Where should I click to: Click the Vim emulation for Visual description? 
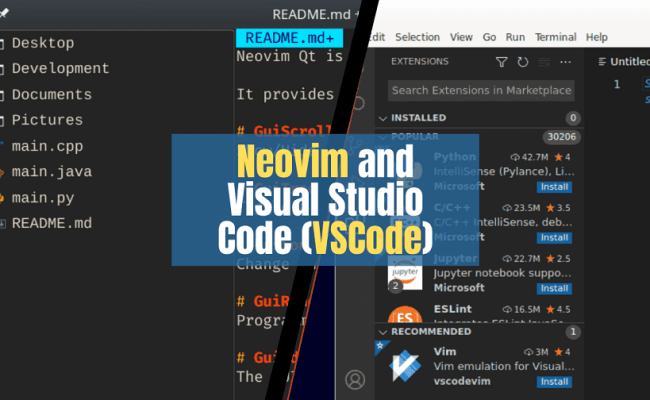point(504,366)
